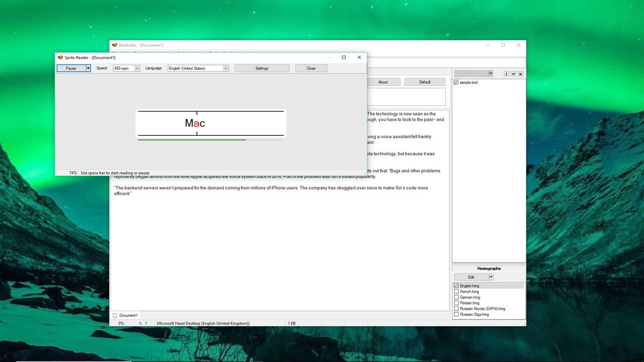Open Settings in the Spritz-Reader toolbar
The width and height of the screenshot is (644, 362).
click(x=262, y=68)
